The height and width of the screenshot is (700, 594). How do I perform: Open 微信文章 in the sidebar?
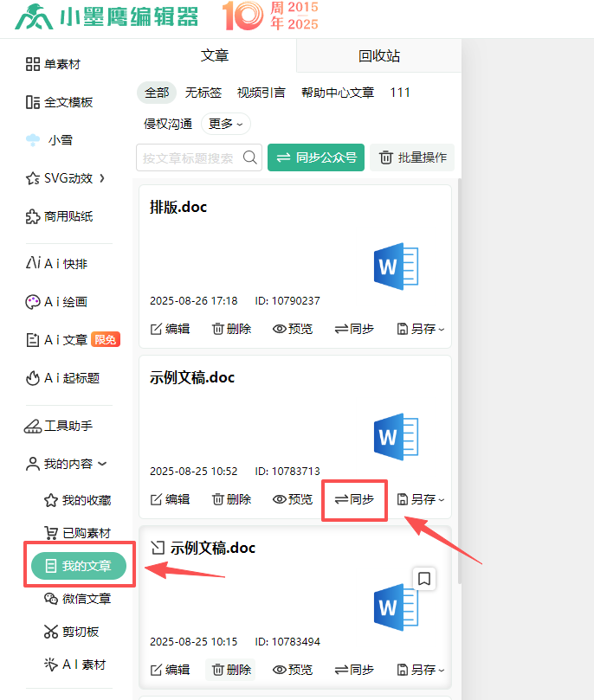(77, 599)
